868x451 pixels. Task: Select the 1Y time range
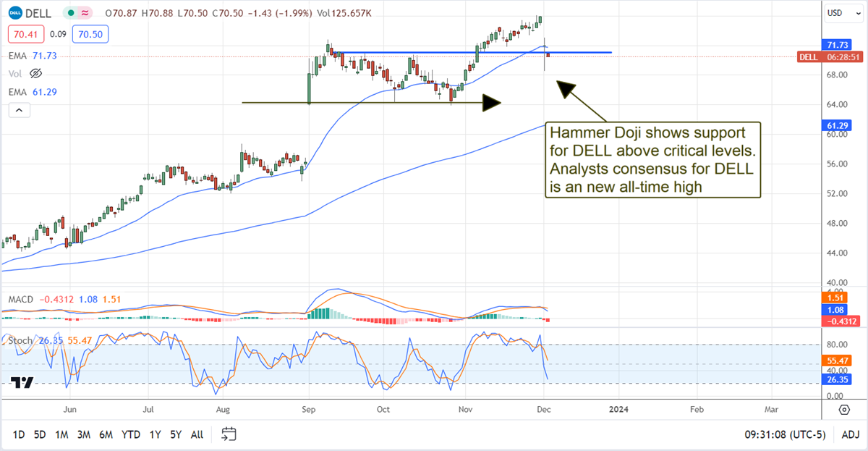click(x=155, y=434)
